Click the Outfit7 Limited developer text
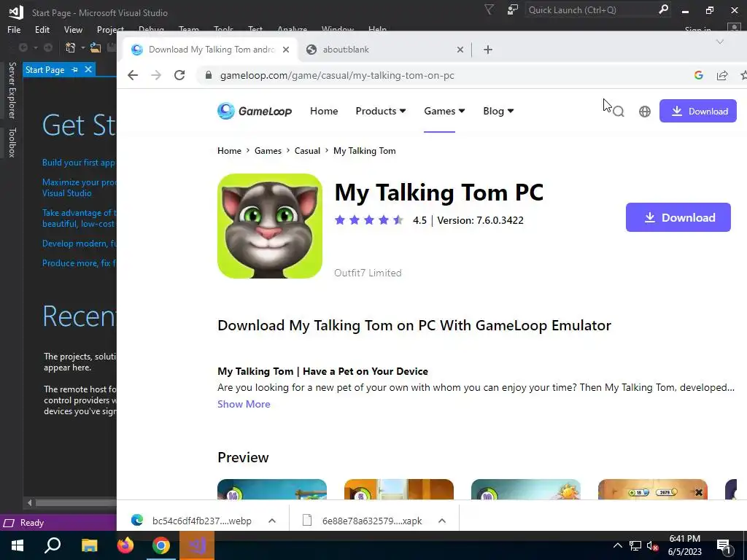Viewport: 747px width, 560px height. 368,273
